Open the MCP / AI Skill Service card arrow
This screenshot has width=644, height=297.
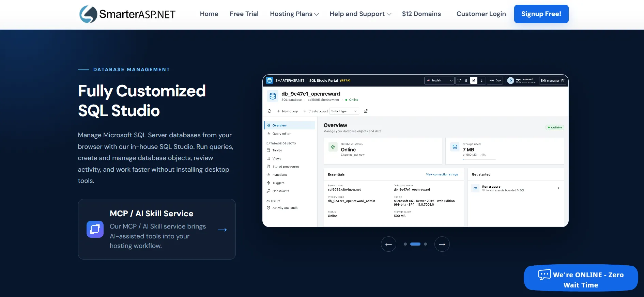point(223,230)
